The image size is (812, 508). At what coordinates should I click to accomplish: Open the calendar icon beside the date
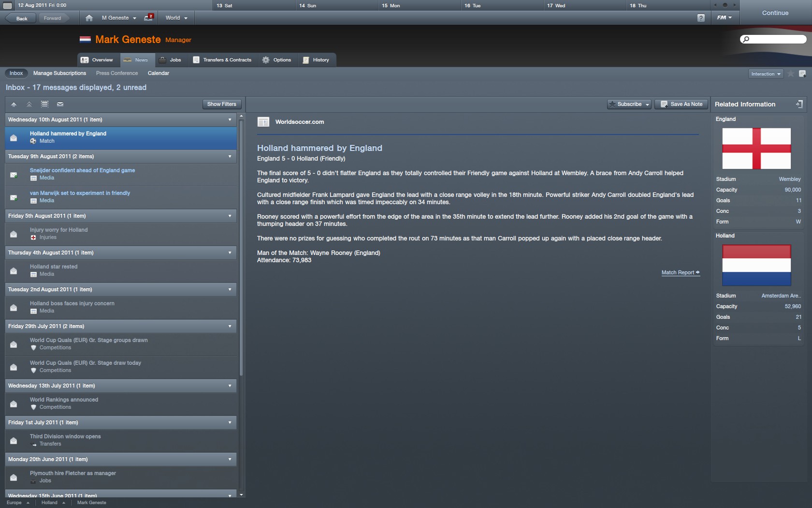(x=7, y=5)
